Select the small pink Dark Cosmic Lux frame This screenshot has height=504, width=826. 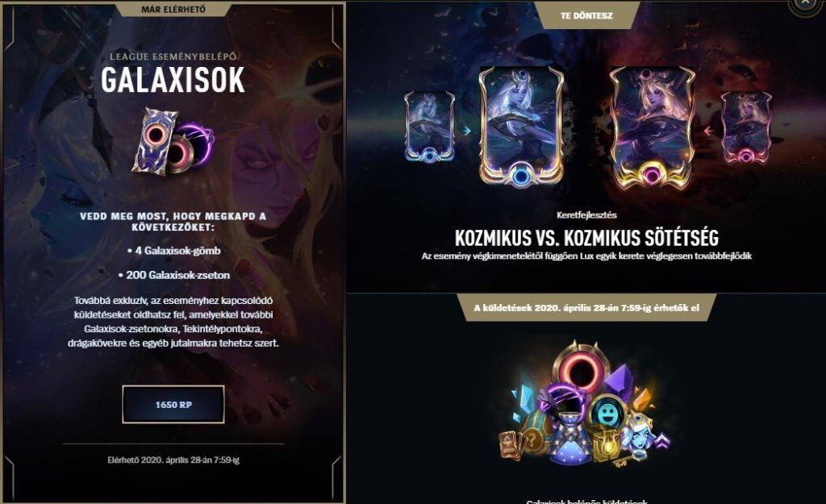[745, 127]
